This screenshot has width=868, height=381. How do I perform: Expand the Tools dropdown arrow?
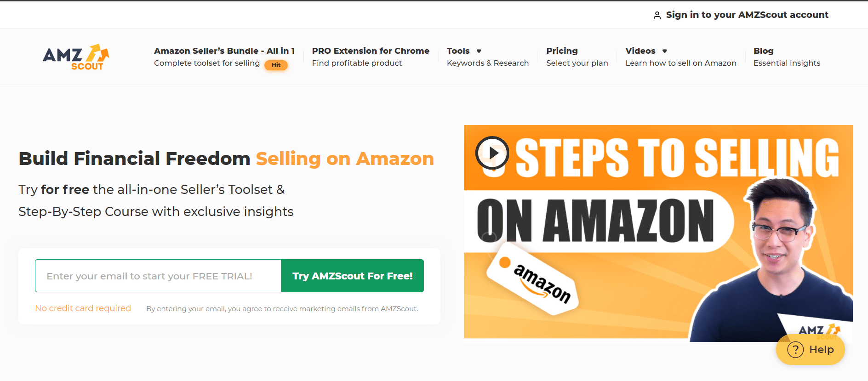pyautogui.click(x=479, y=51)
